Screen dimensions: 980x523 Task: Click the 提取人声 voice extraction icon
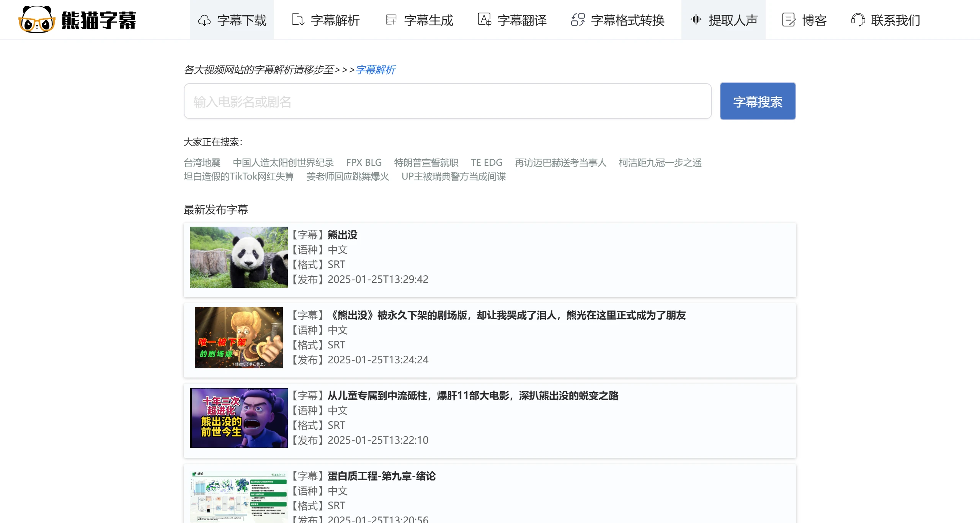pos(696,20)
